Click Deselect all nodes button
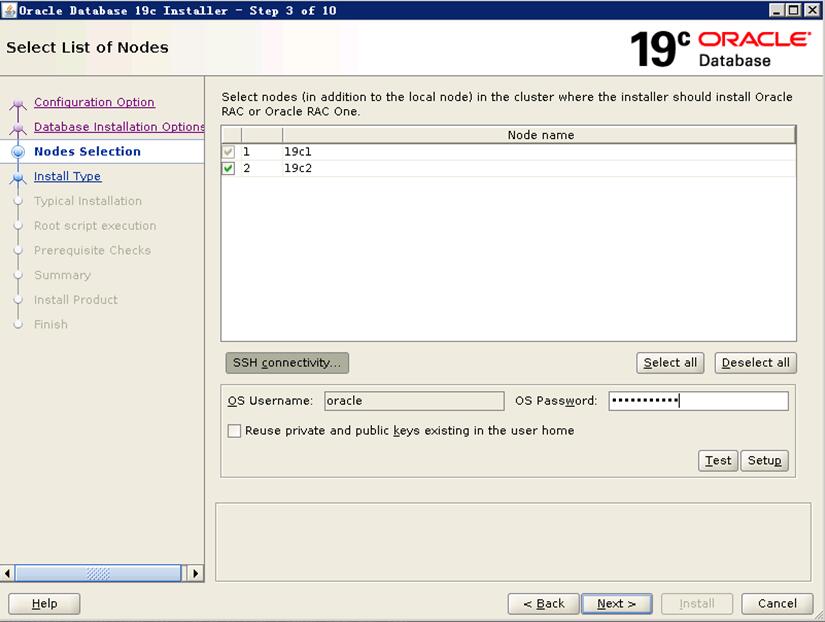Viewport: 825px width, 622px height. (x=756, y=363)
